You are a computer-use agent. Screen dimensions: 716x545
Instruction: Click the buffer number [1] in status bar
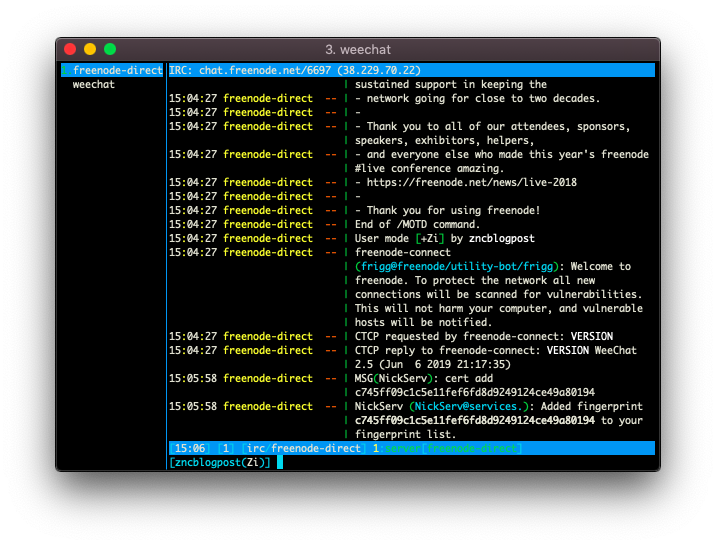click(x=226, y=448)
